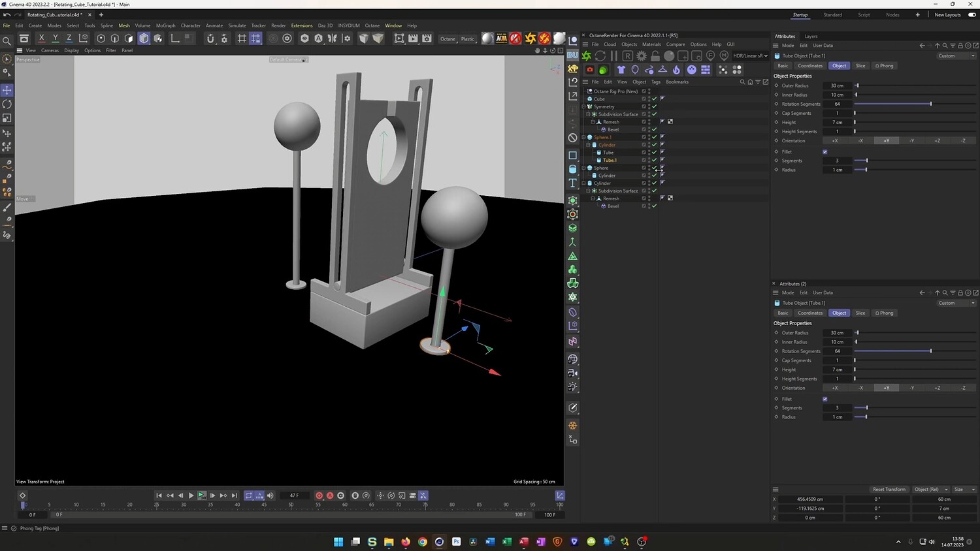Open Octane render settings gear icon
Screen dimensions: 980x551
(642, 56)
